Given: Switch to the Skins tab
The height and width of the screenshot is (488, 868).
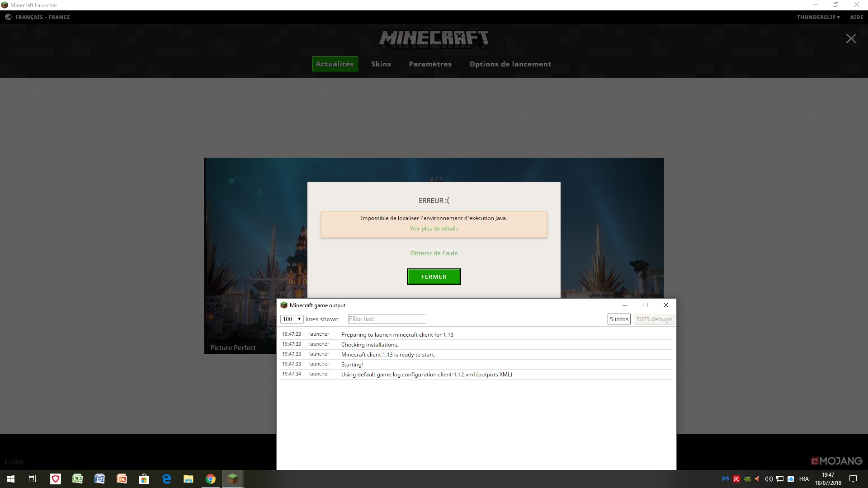Looking at the screenshot, I should point(381,64).
